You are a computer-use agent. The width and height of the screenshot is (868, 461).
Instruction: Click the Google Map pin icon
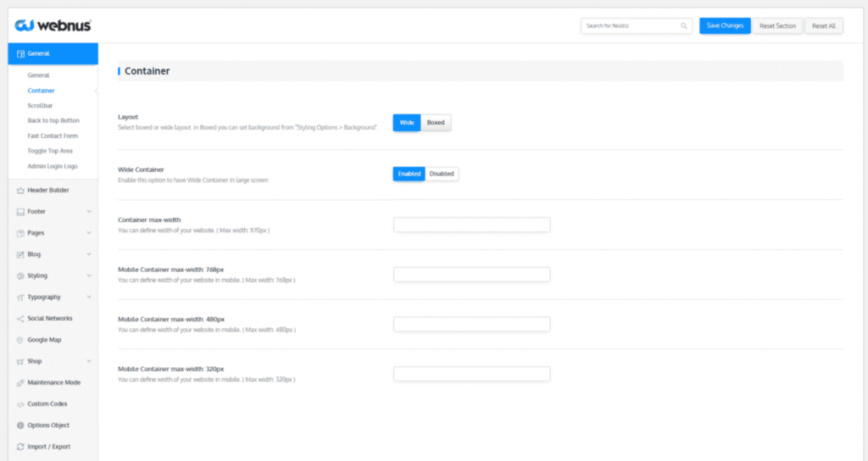(x=20, y=341)
